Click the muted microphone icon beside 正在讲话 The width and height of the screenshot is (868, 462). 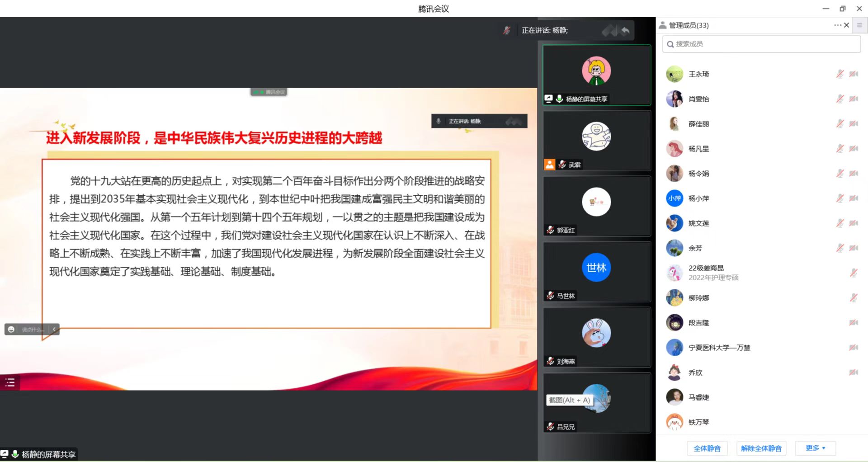[x=507, y=30]
